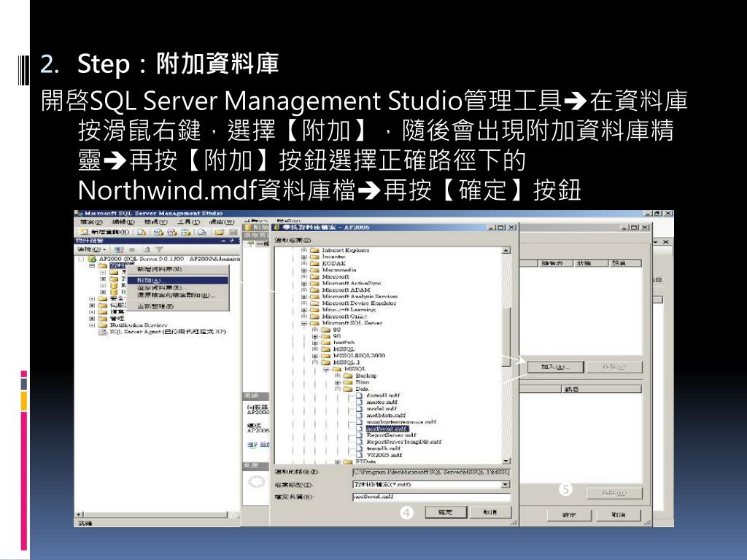Click the 檔案名稱 file name input field
This screenshot has height=560, width=747.
(431, 497)
